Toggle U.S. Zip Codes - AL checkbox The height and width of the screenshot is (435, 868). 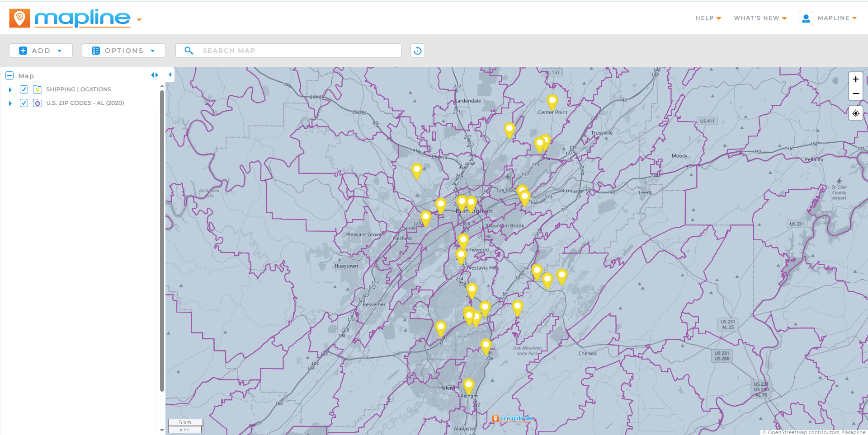click(x=24, y=103)
